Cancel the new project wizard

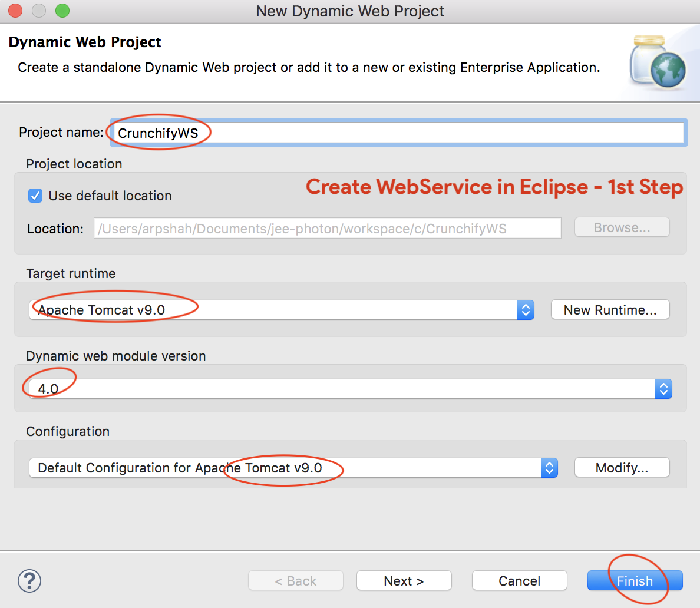(519, 581)
